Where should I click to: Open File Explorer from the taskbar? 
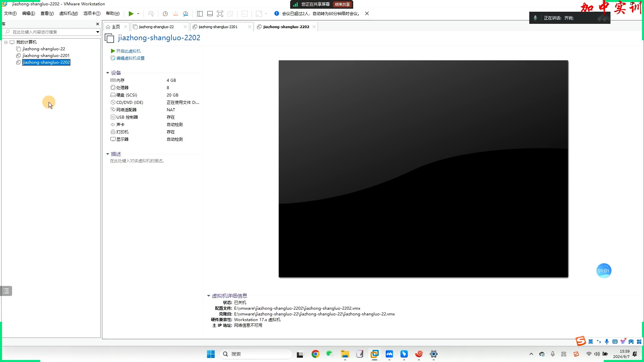[345, 354]
